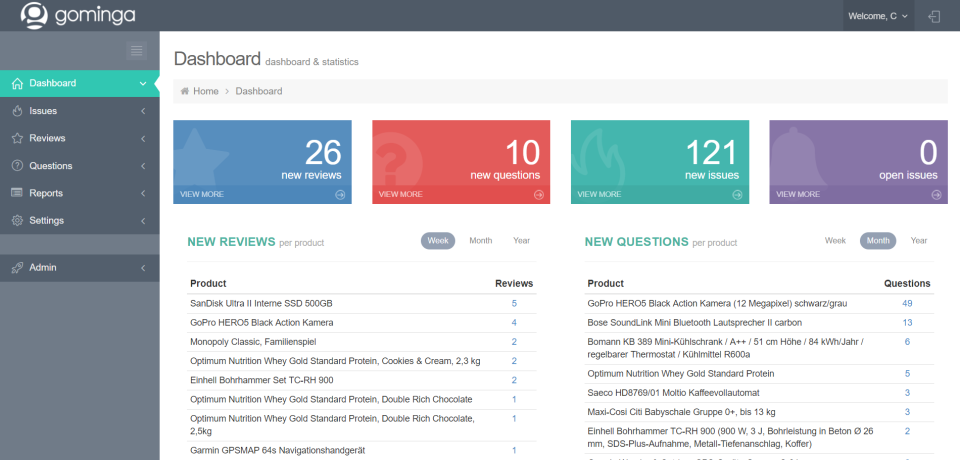Screen dimensions: 960x460
Task: Click VIEW MORE on the new issues card
Action: coord(599,194)
